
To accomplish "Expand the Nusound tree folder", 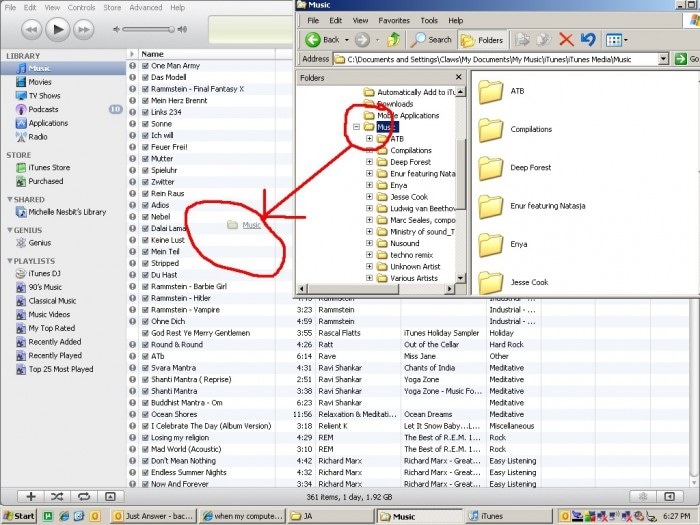I will pos(369,243).
